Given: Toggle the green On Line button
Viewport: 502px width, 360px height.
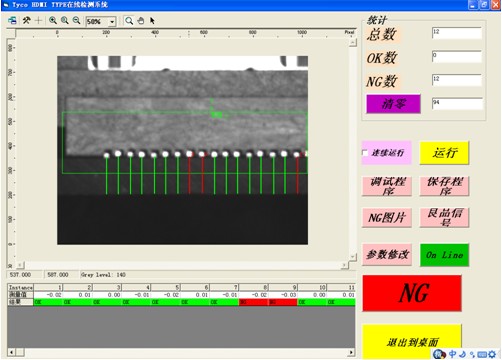Looking at the screenshot, I should [x=444, y=255].
